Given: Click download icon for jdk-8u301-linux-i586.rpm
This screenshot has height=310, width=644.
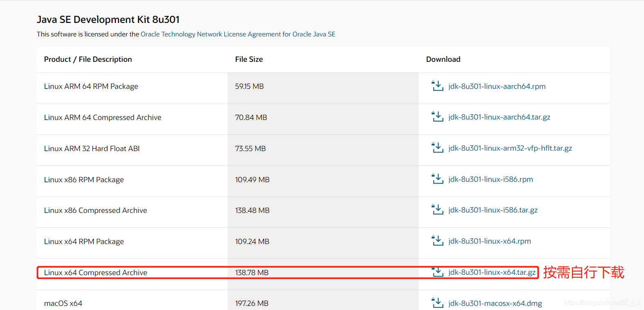Looking at the screenshot, I should click(x=437, y=179).
